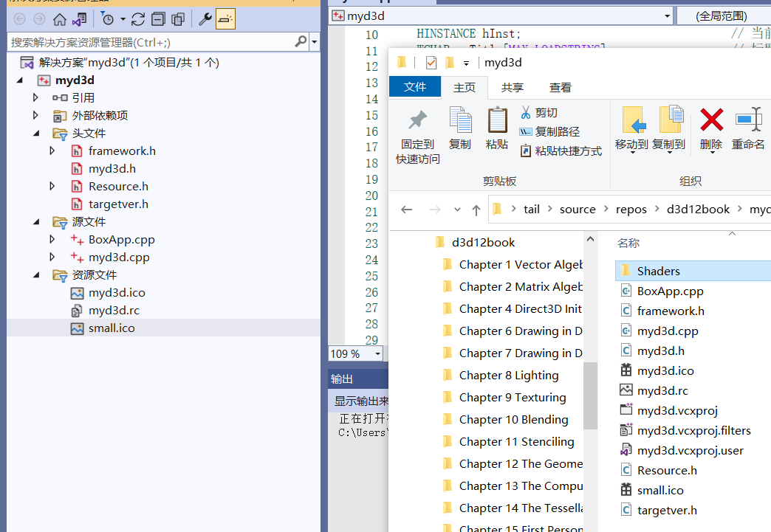Click 复制路径 button
This screenshot has width=771, height=532.
[x=549, y=131]
